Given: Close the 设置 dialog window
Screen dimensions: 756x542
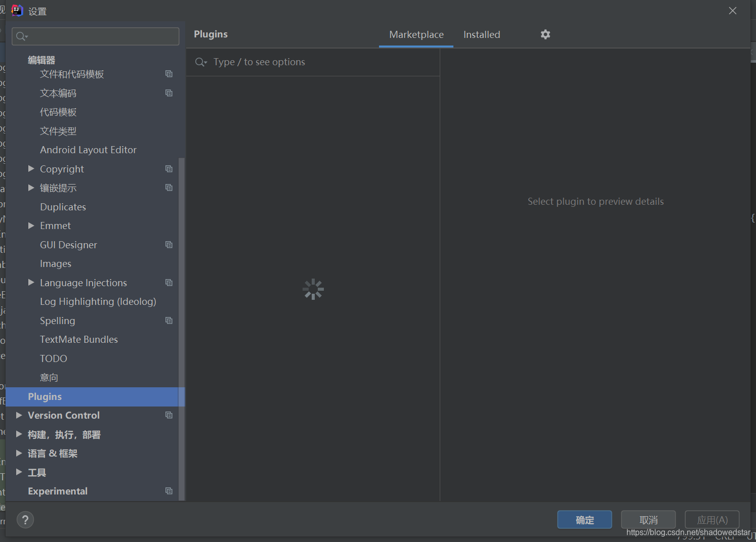Looking at the screenshot, I should (732, 11).
